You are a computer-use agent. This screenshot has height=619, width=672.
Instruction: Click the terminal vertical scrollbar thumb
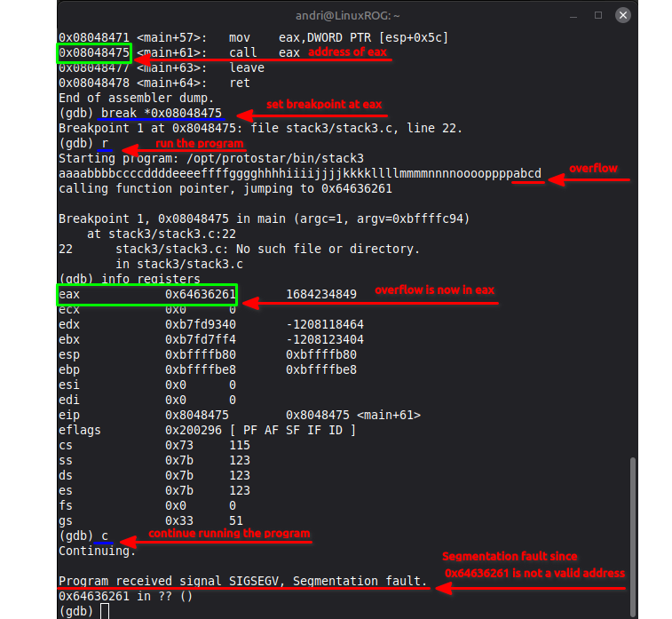coord(633,536)
